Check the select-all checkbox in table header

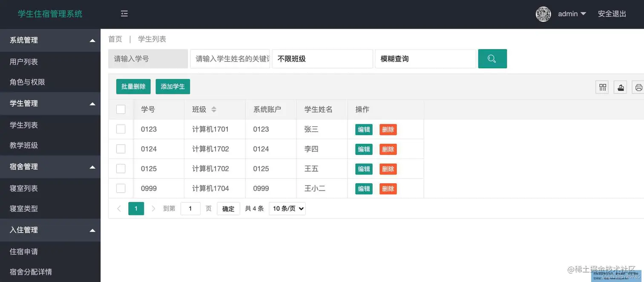121,109
